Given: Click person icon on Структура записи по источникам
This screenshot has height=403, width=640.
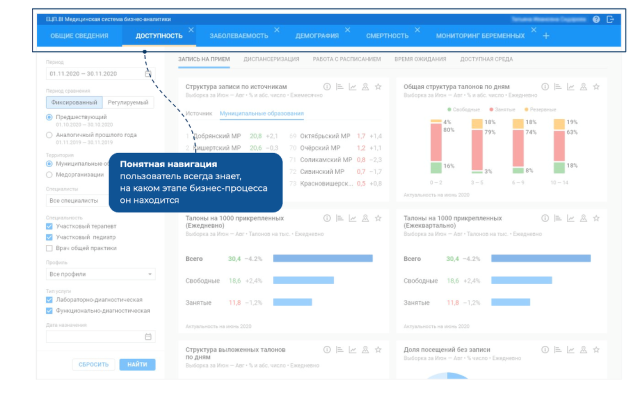Looking at the screenshot, I should [x=365, y=87].
